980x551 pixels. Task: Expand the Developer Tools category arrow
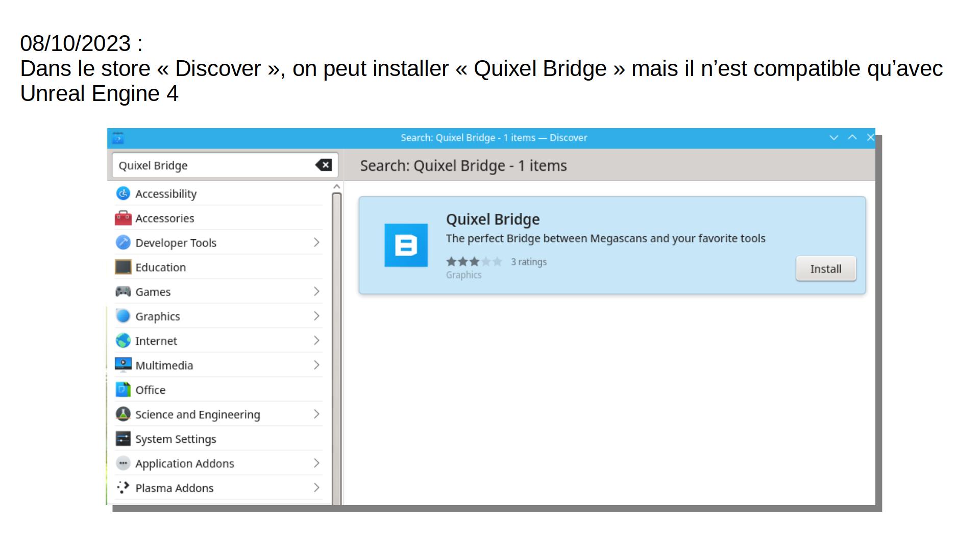[x=316, y=242]
